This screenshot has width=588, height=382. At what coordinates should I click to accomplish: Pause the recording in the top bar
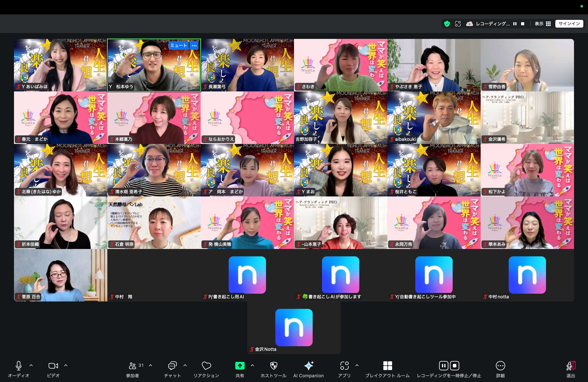(515, 24)
